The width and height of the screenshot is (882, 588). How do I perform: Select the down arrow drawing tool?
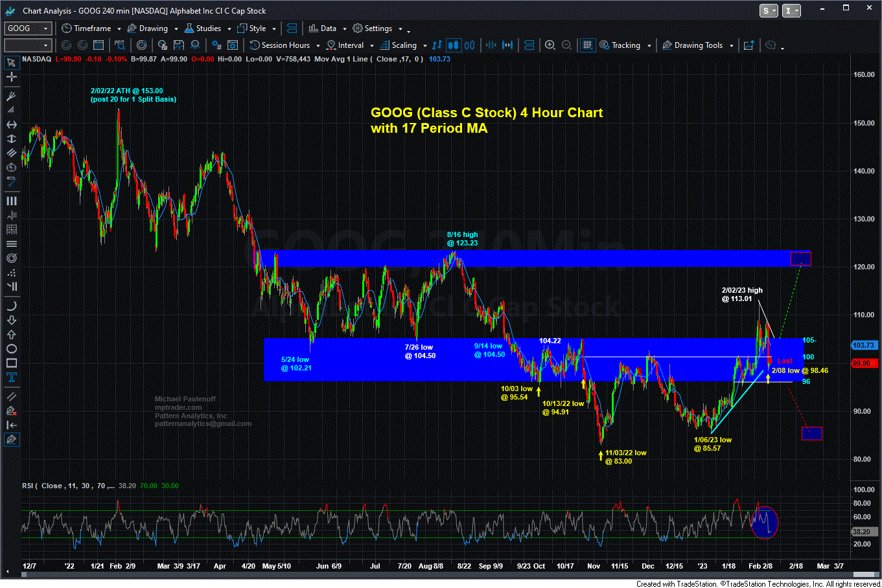(x=11, y=320)
